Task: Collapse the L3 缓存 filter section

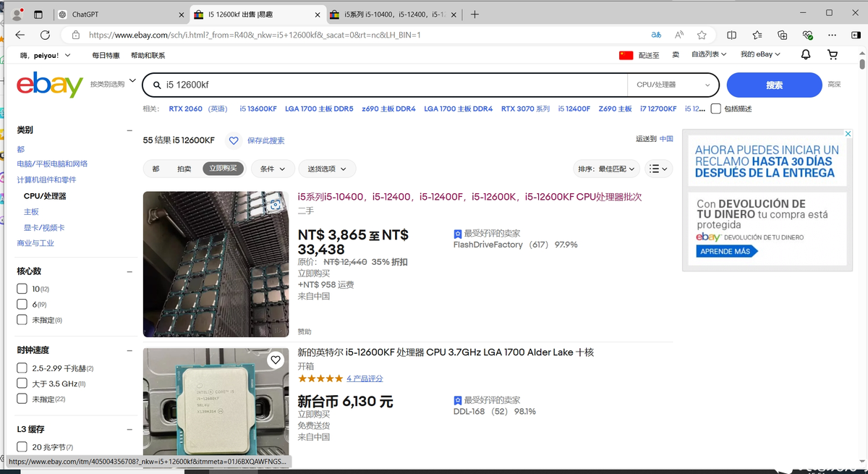Action: (129, 429)
